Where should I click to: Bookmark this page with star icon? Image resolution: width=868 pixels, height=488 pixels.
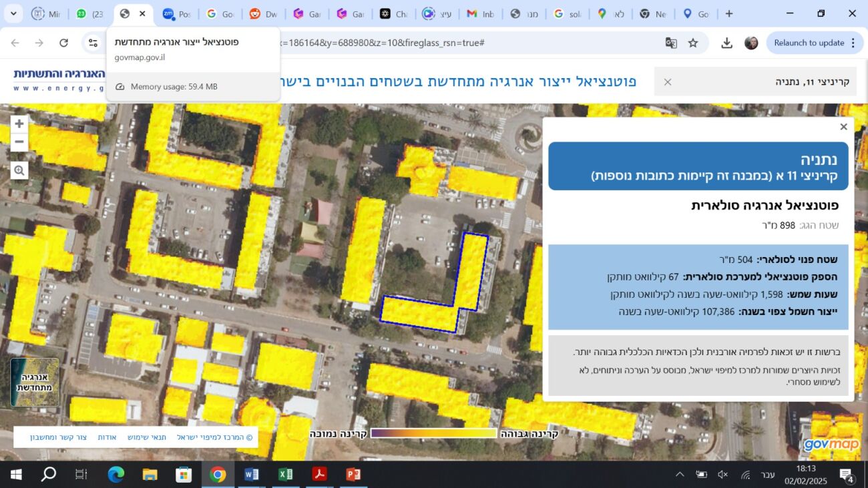693,43
